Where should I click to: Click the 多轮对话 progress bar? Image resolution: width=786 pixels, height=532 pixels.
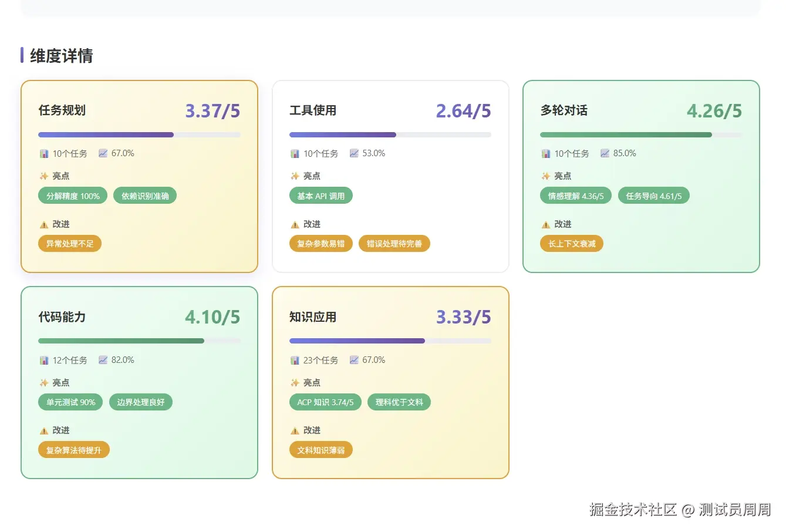tap(640, 135)
